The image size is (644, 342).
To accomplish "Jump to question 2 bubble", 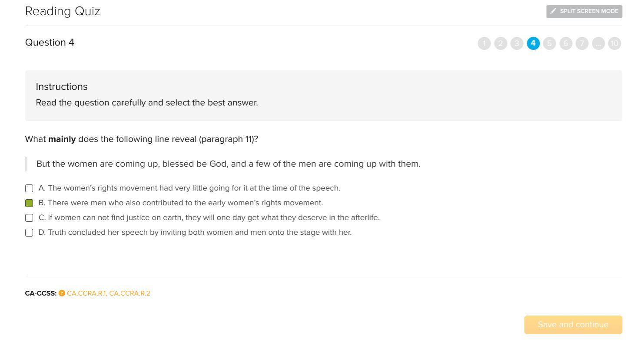I will 501,43.
